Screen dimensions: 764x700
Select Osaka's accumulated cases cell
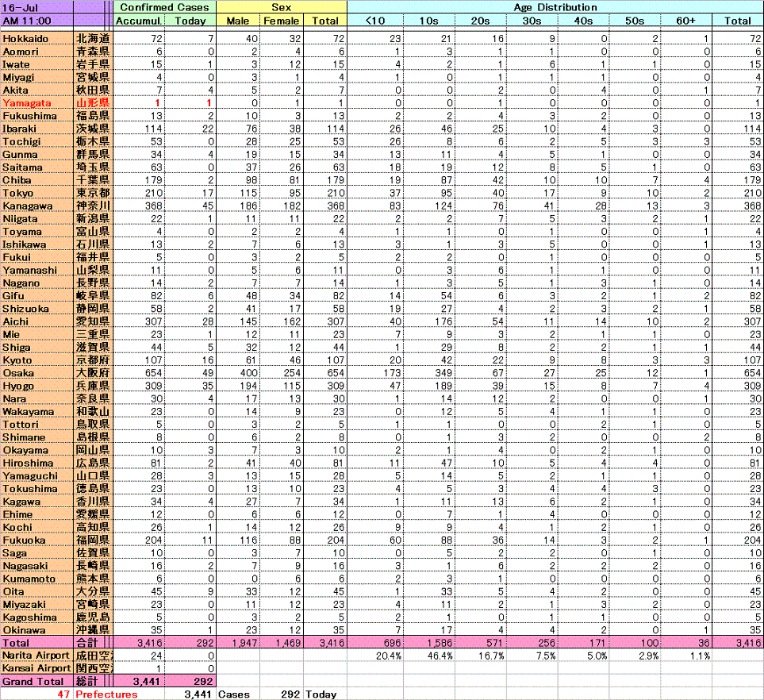click(x=138, y=373)
